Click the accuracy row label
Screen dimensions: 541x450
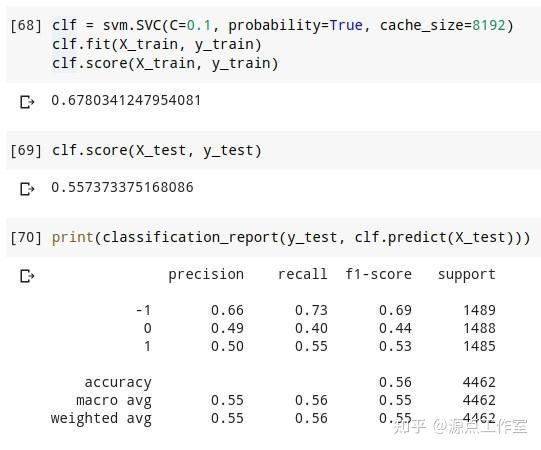(x=118, y=383)
